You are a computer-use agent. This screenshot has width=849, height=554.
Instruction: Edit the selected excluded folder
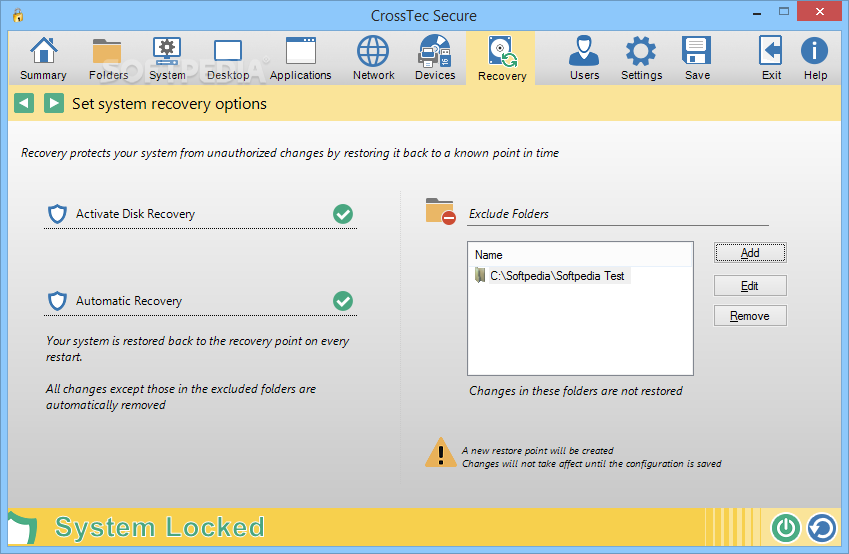[750, 285]
